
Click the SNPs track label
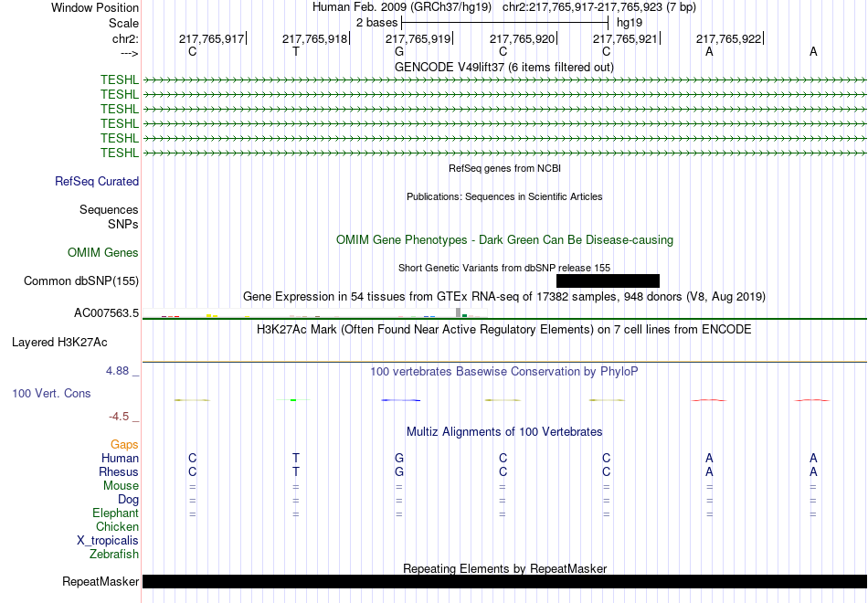tap(123, 224)
